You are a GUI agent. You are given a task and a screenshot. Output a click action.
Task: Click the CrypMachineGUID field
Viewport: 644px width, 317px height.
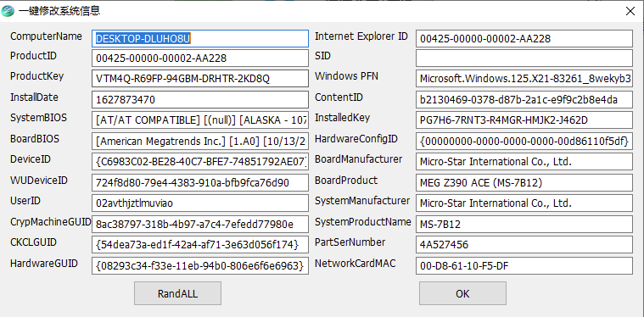click(x=200, y=224)
